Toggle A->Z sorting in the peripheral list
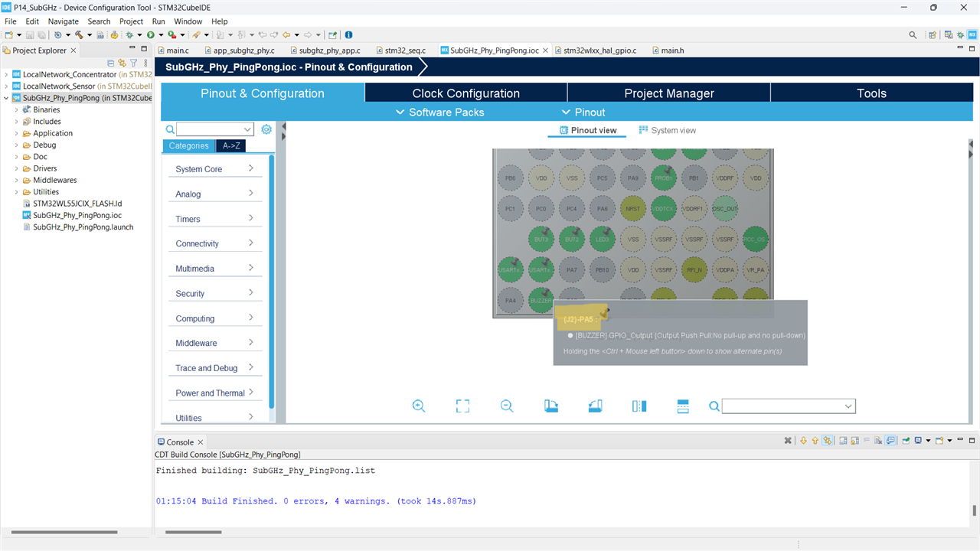 231,146
